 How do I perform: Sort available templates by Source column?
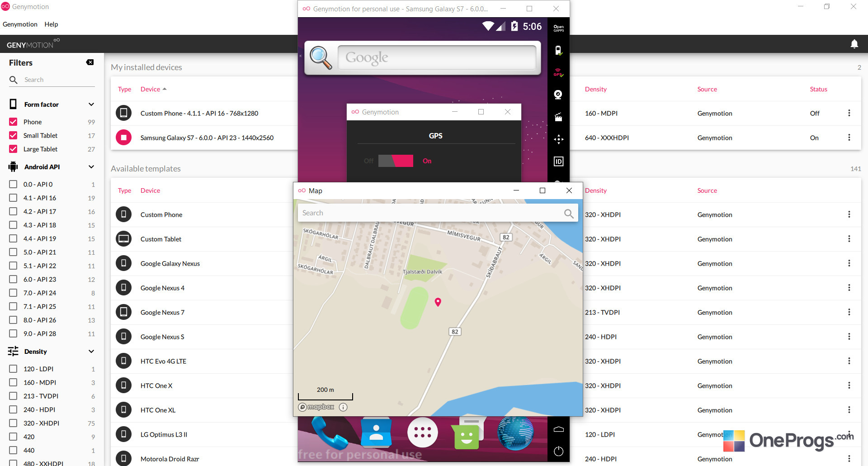click(707, 190)
